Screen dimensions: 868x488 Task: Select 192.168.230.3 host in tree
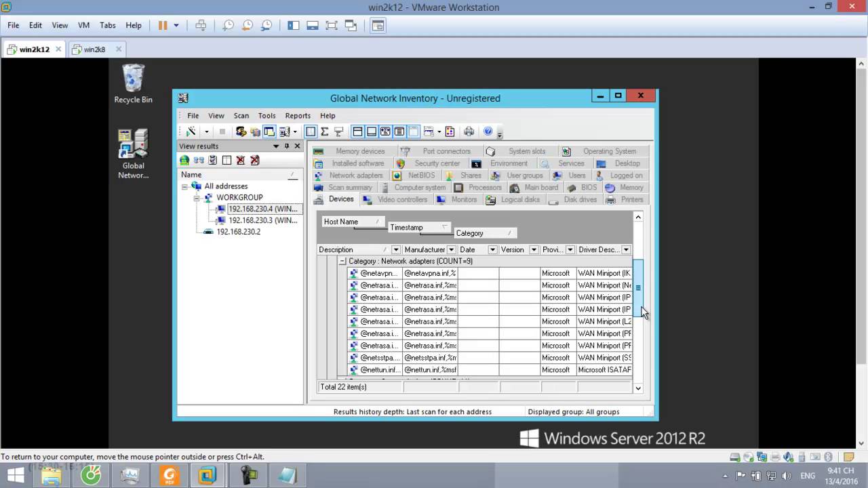(263, 220)
